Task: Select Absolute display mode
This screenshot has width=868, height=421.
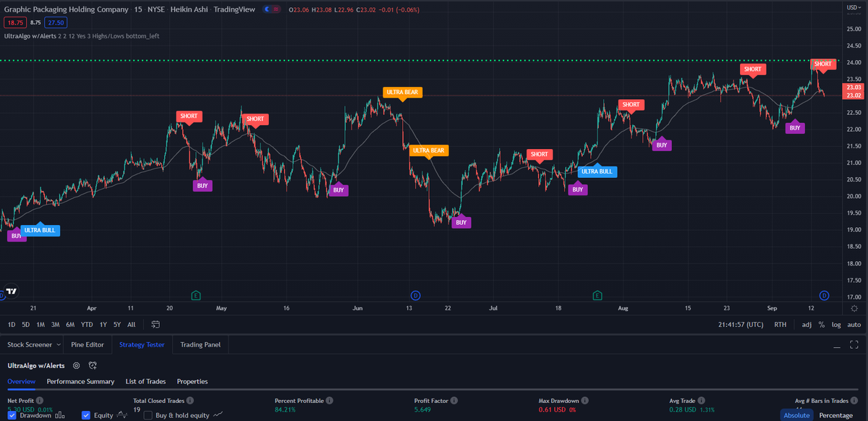Action: pos(796,415)
